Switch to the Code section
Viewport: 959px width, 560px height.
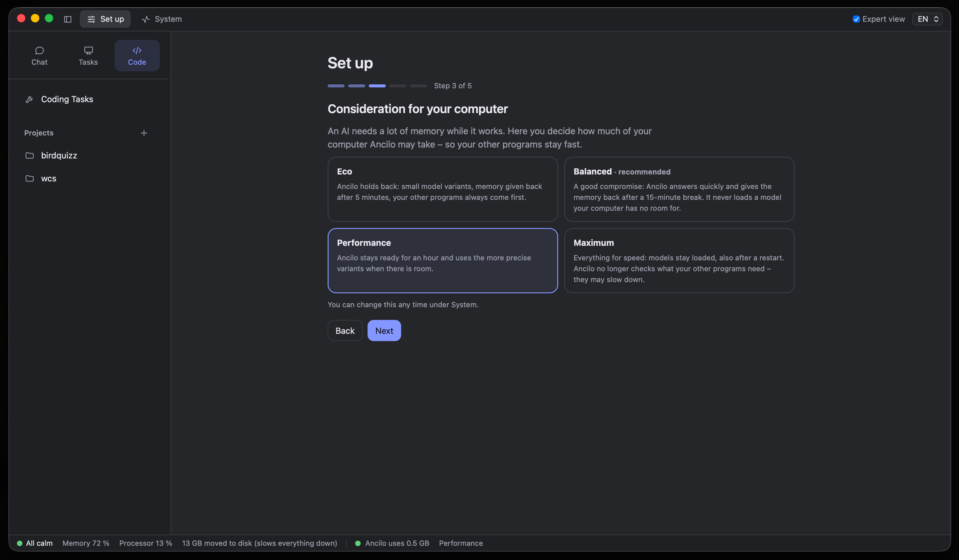(x=137, y=56)
